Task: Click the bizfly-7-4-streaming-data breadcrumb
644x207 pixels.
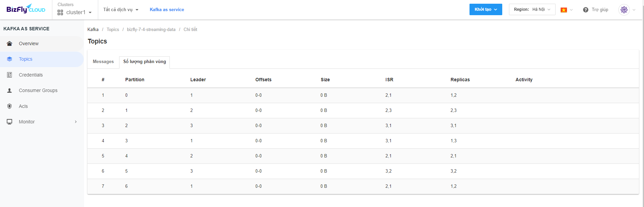Action: (x=151, y=30)
